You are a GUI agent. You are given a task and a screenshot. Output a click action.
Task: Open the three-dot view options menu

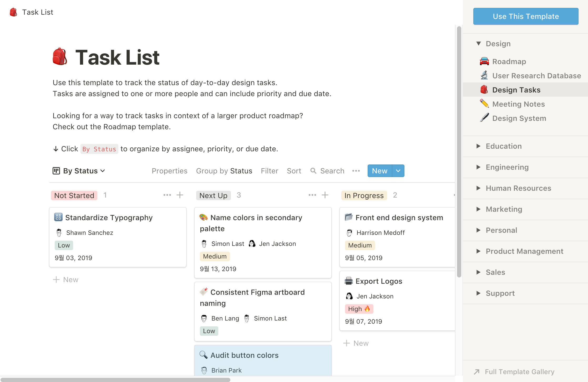(356, 171)
